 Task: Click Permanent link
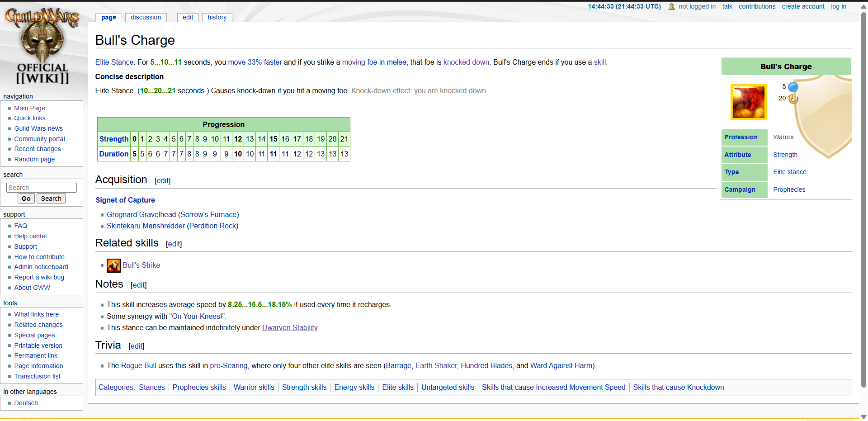click(36, 355)
